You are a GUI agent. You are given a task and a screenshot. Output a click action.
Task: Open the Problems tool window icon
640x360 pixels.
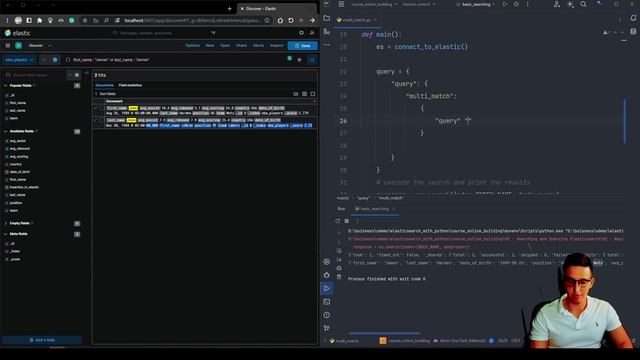(x=327, y=315)
